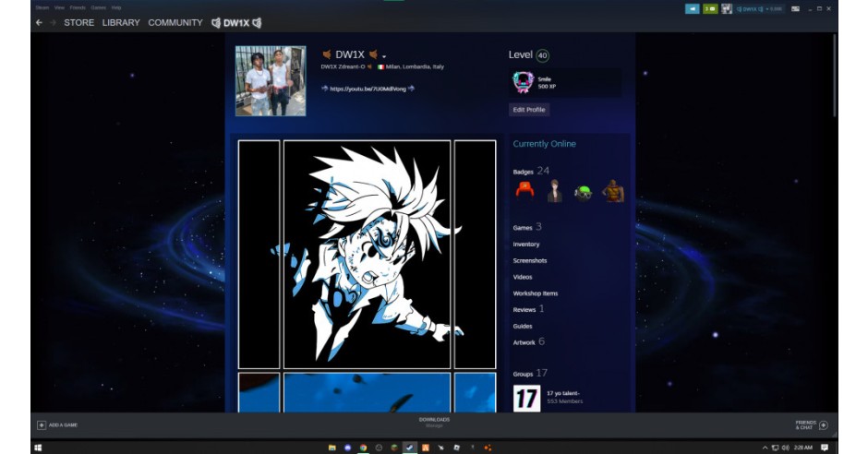Show hidden system tray icons chevron
The image size is (868, 454).
coord(765,448)
